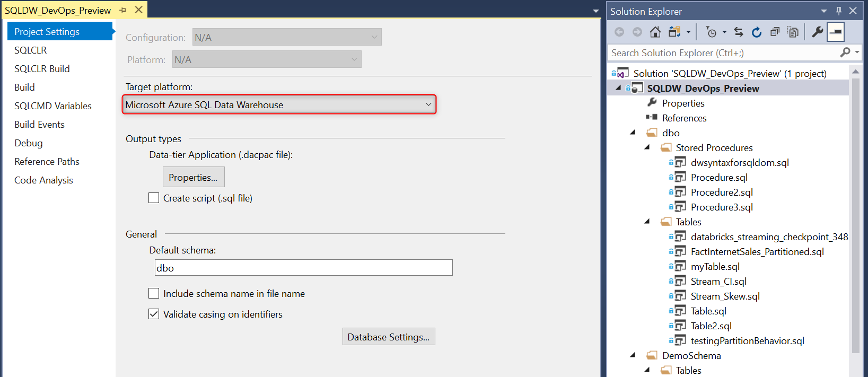Uncheck Validate casing on identifiers

click(154, 314)
